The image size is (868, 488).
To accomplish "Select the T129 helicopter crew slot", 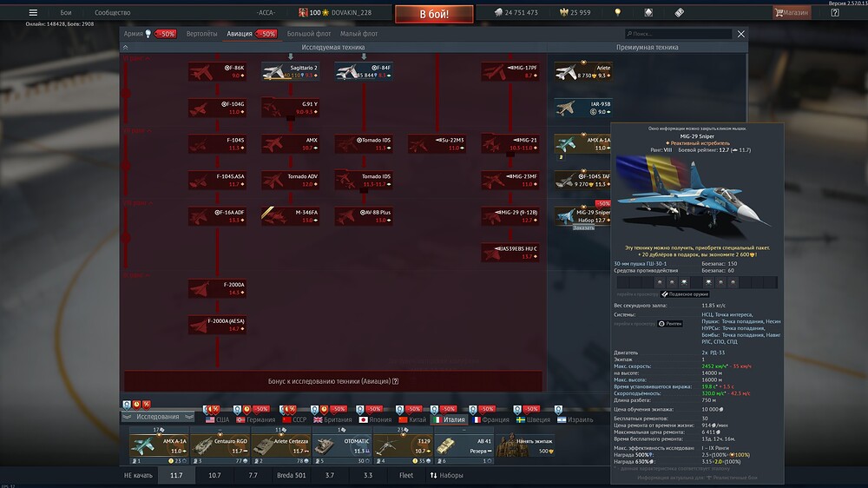I will point(403,445).
